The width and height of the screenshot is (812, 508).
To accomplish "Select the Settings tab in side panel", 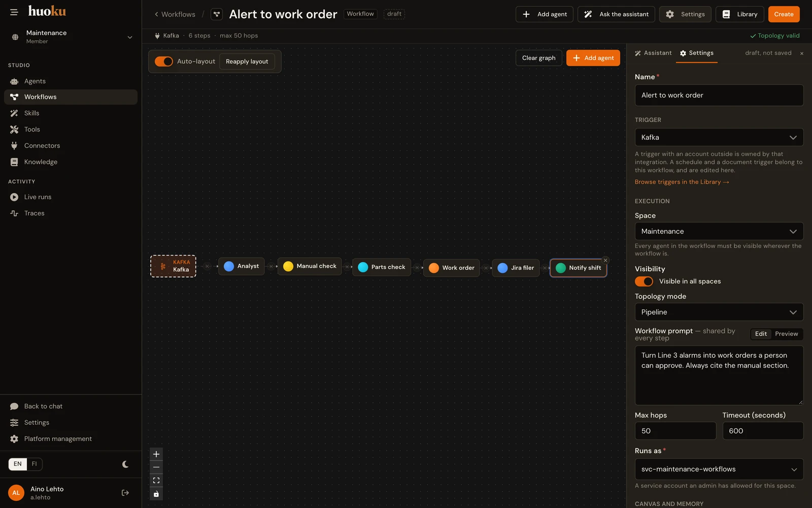I will [696, 53].
